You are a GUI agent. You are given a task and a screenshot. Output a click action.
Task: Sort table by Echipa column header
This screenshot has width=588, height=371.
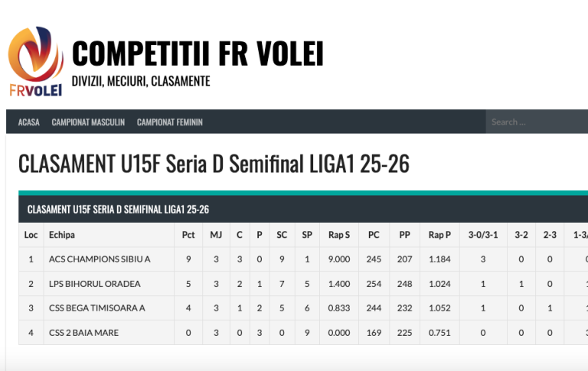(x=62, y=235)
